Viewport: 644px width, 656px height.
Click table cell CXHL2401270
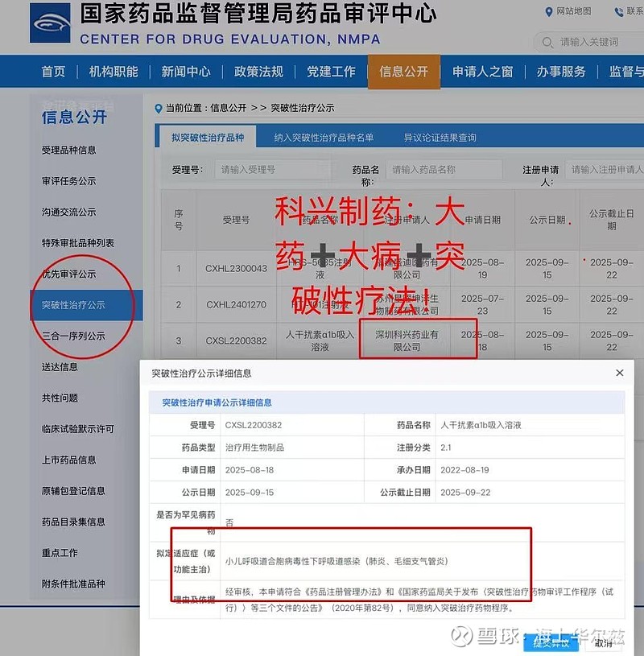coord(236,304)
